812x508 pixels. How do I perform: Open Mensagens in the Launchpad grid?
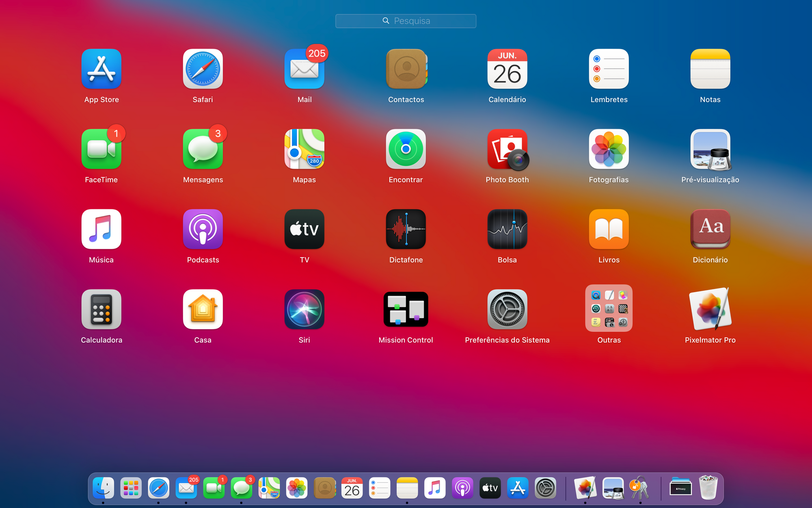[x=203, y=149]
